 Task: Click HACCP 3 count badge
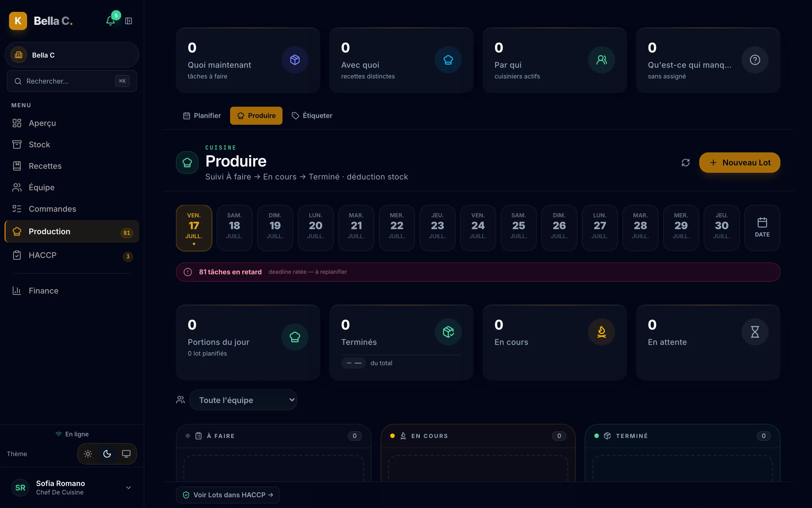pos(128,257)
